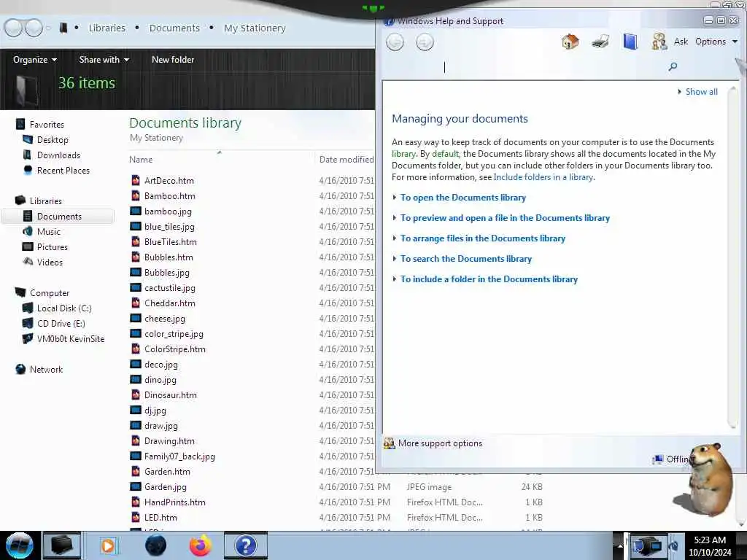
Task: Click the Videos library icon
Action: pyautogui.click(x=28, y=262)
